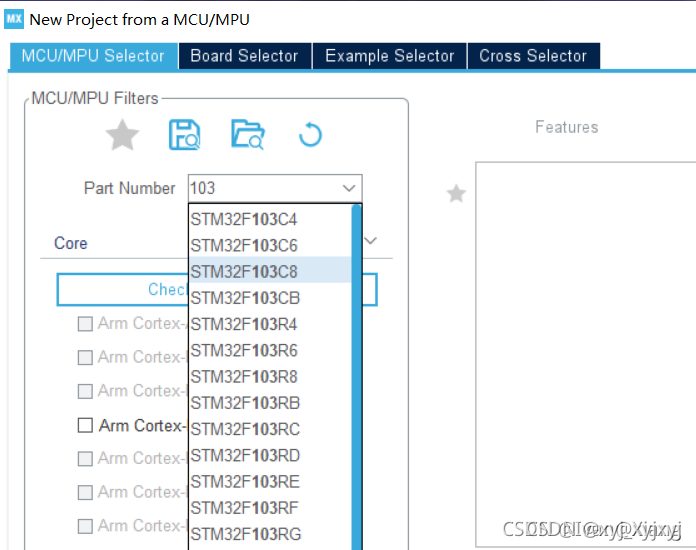The image size is (696, 550).
Task: Select STM32F103R4 from the list
Action: 270,324
